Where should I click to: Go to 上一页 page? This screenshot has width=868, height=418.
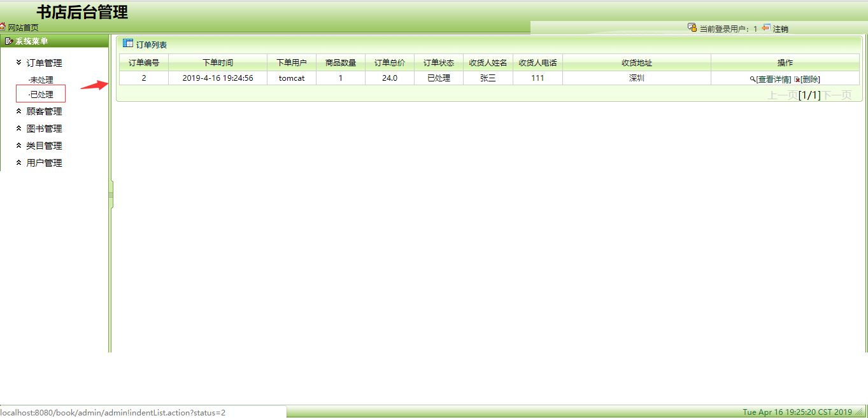point(783,95)
